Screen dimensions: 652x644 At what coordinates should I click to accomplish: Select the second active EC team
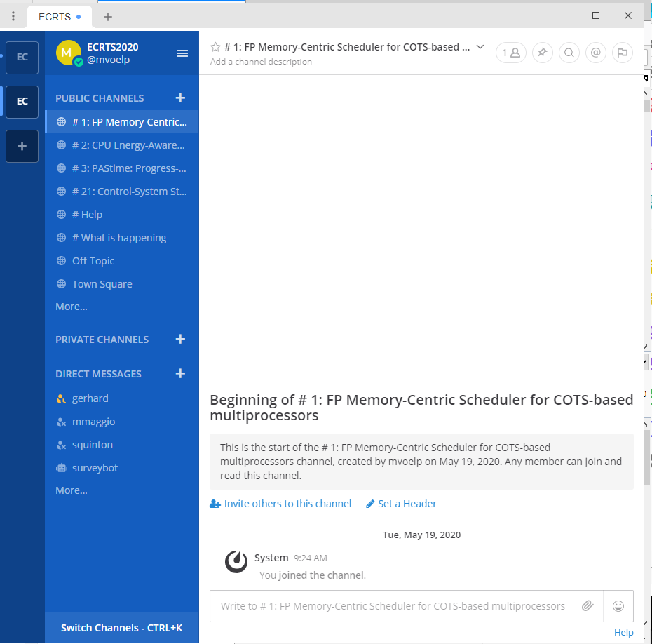pos(22,102)
